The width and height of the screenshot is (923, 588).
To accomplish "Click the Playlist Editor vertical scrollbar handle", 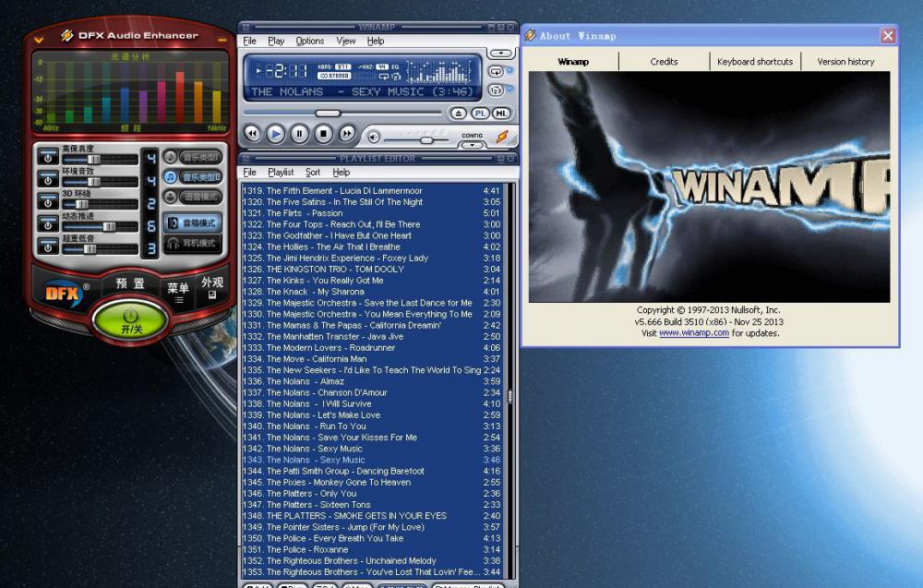I will (x=509, y=396).
